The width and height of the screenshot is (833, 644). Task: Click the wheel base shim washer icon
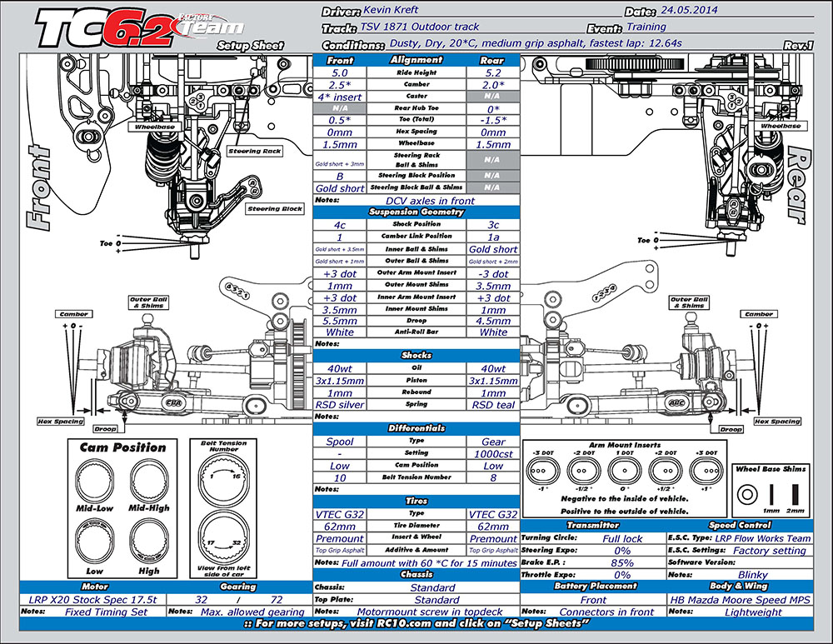[747, 495]
